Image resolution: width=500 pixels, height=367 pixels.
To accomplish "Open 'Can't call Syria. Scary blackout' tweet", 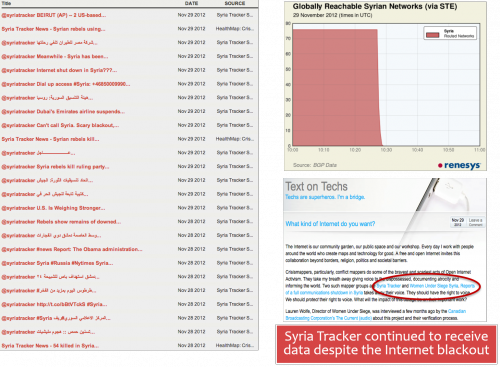I will [x=60, y=125].
